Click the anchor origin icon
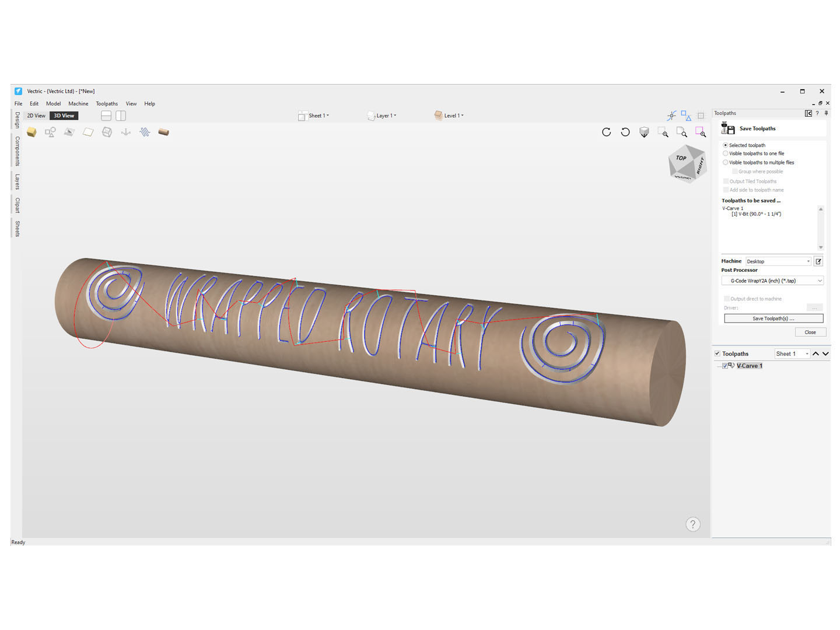This screenshot has width=840, height=630. 125,132
